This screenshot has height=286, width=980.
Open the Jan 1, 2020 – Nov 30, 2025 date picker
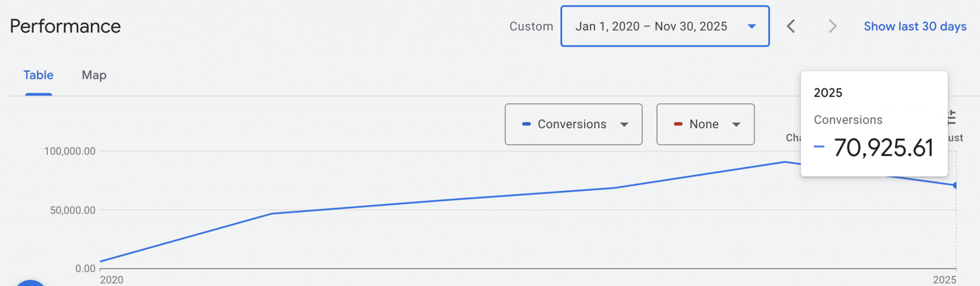[x=651, y=26]
